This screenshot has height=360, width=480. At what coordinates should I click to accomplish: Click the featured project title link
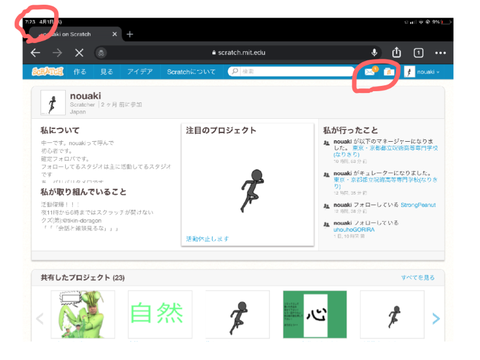(x=207, y=239)
